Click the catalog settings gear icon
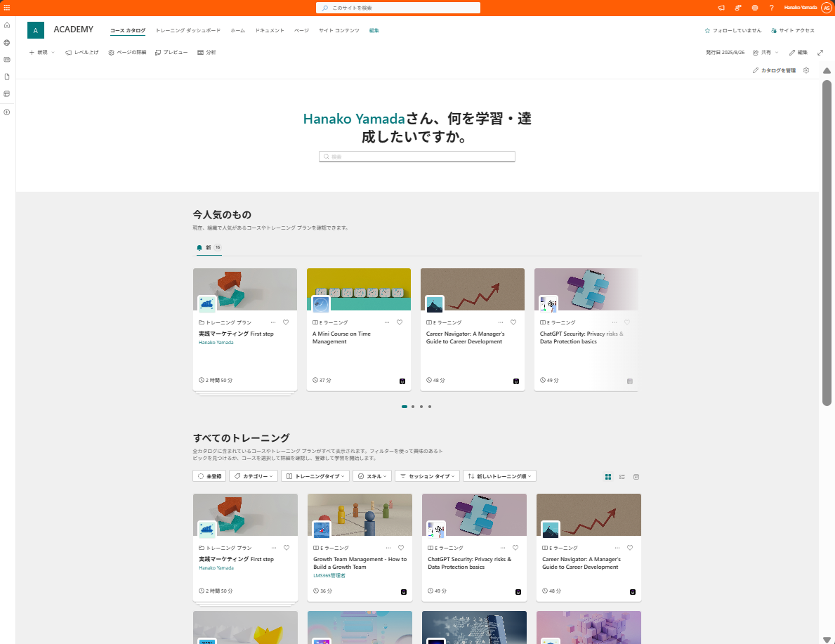 point(806,70)
